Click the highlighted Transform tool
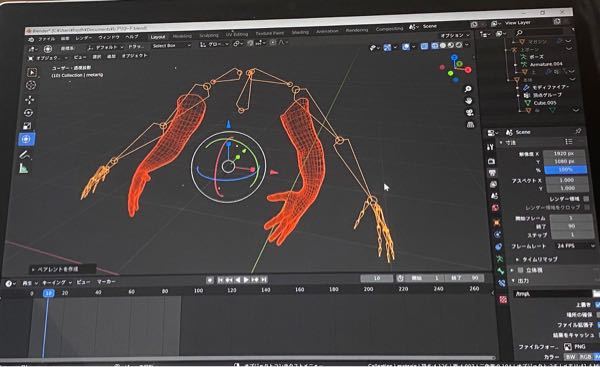 (x=26, y=139)
